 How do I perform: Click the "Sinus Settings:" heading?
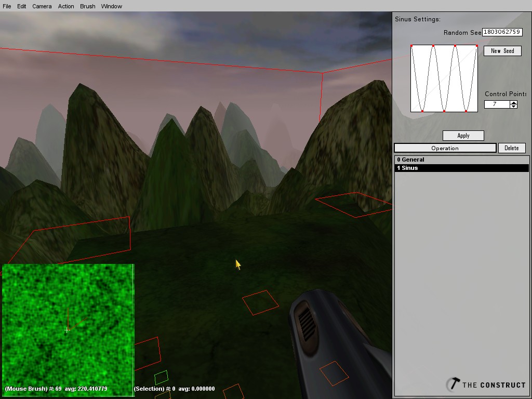click(x=418, y=19)
